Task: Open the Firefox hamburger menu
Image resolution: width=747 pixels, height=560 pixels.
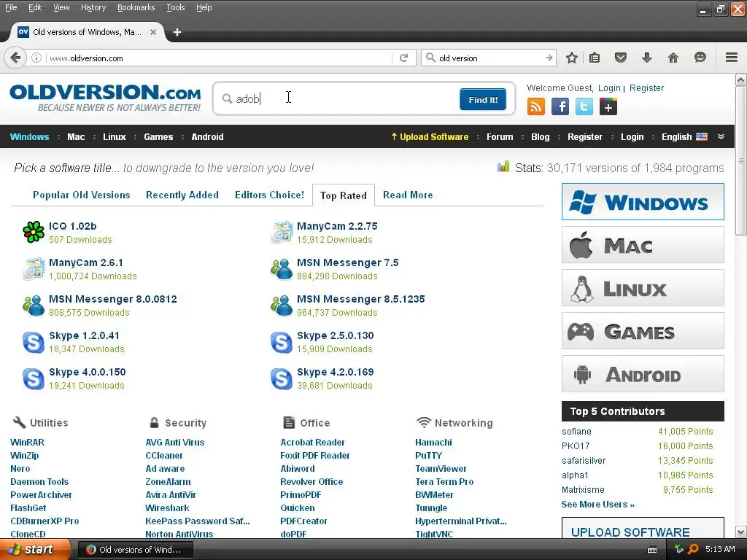Action: 732,58
